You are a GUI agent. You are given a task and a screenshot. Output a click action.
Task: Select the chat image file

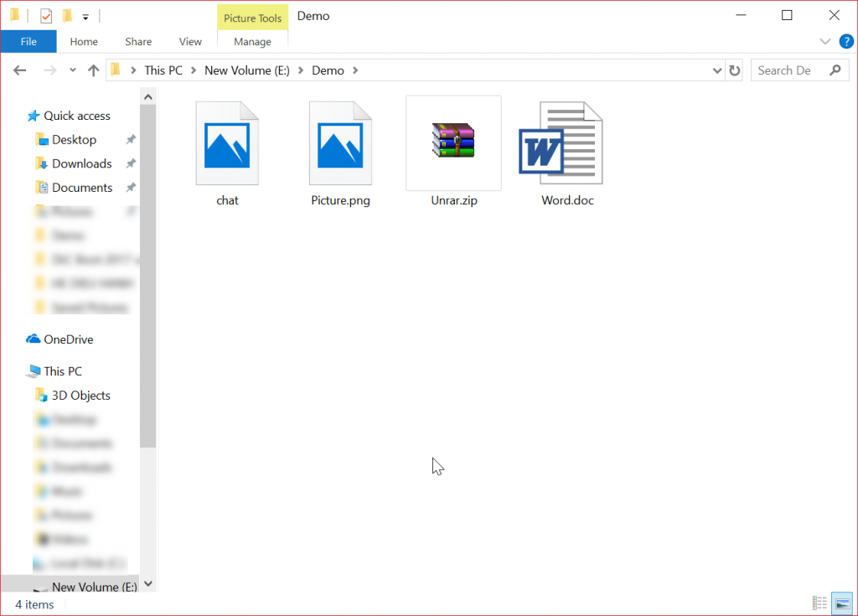(x=227, y=142)
